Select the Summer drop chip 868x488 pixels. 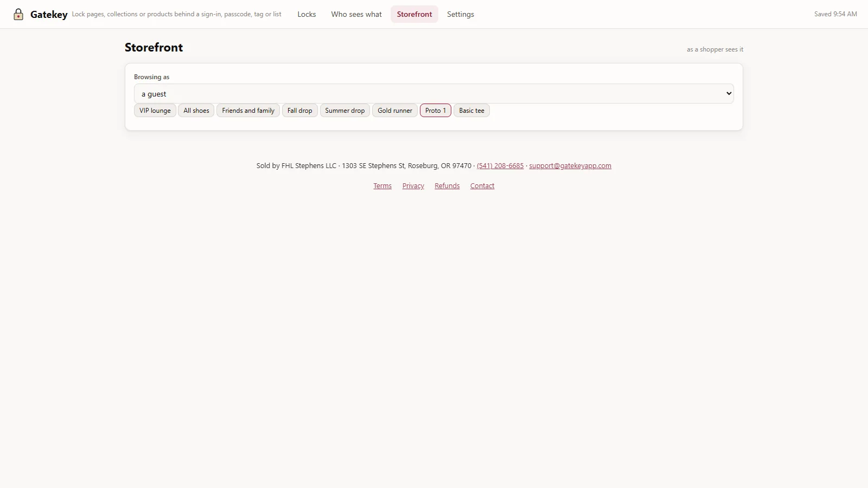coord(345,111)
